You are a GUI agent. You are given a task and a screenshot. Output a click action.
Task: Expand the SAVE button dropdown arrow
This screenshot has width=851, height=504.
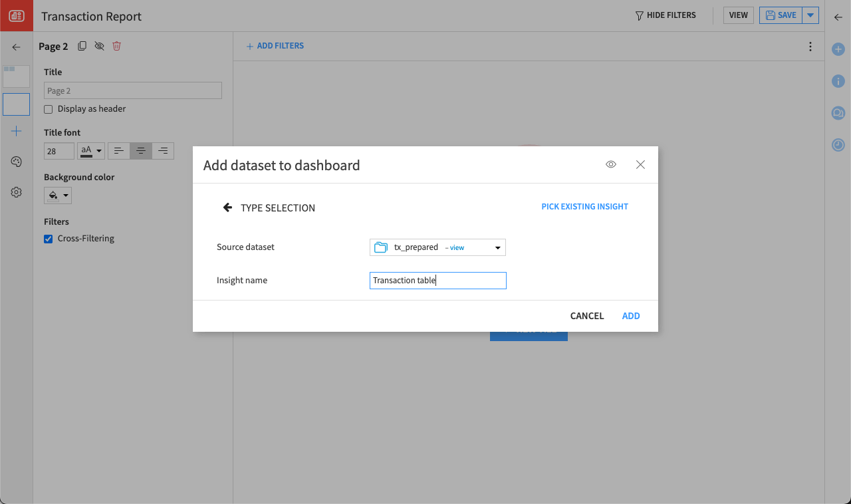point(810,15)
